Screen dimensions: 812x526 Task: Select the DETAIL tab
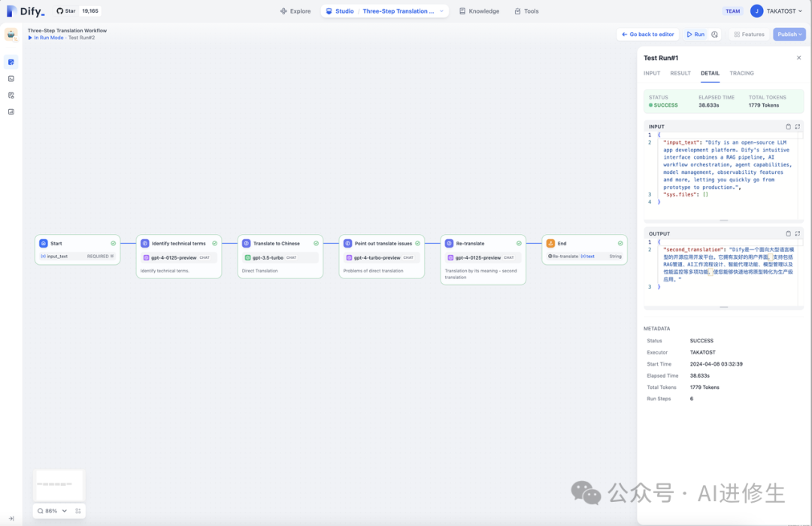click(710, 73)
